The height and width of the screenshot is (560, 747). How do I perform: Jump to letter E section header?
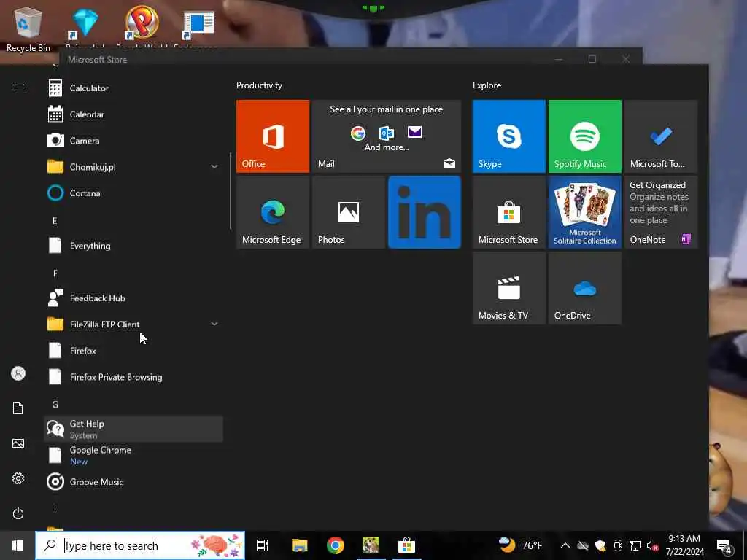click(x=55, y=220)
